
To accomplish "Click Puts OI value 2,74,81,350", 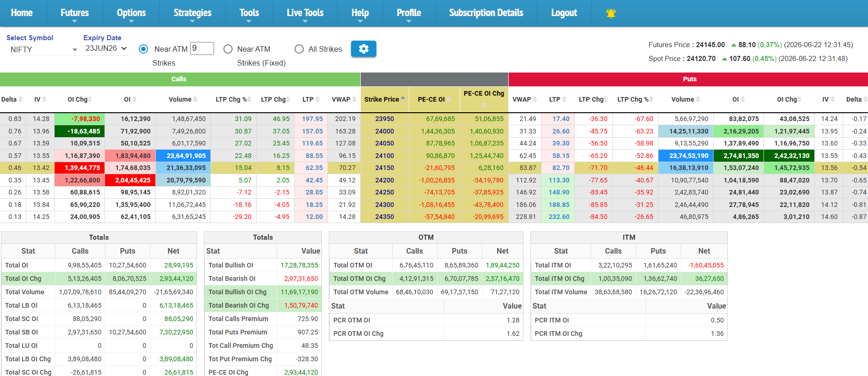I will (x=739, y=156).
